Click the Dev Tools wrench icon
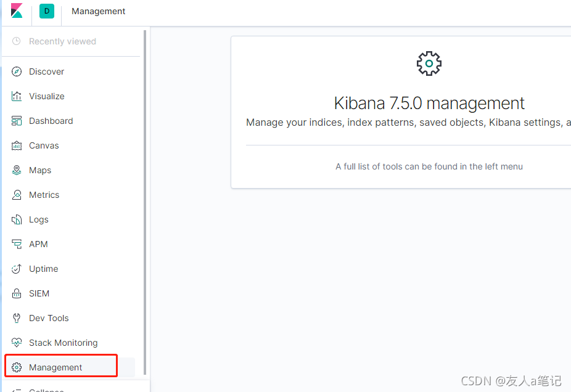The width and height of the screenshot is (571, 392). pyautogui.click(x=17, y=318)
